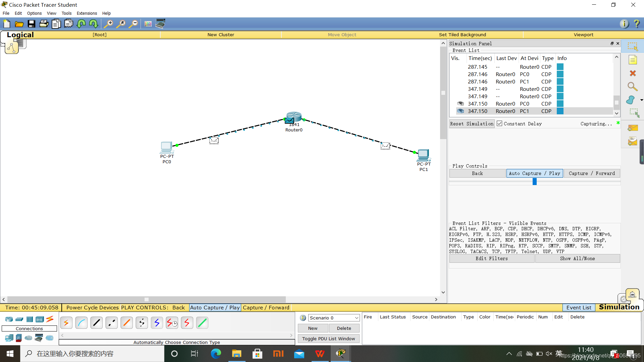This screenshot has height=362, width=644.
Task: Open the Place Note tool
Action: 633,60
